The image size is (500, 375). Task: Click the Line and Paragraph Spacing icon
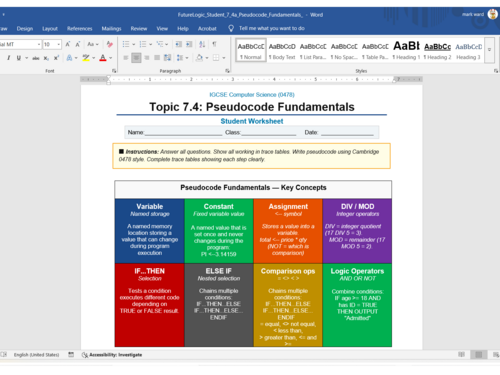180,58
